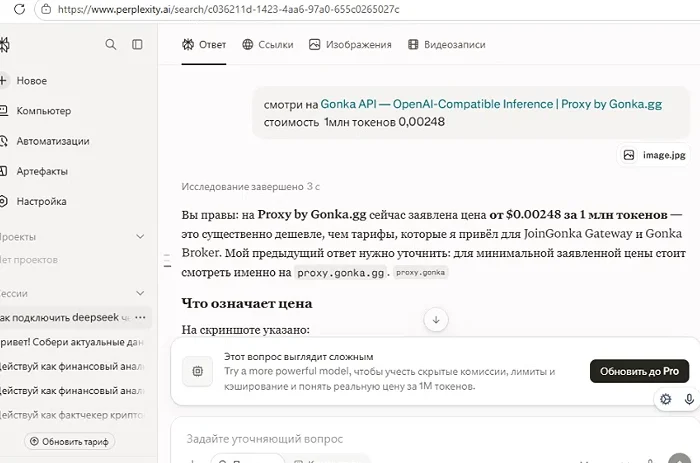The image size is (700, 463).
Task: Click the Обновить до Pro button
Action: [x=639, y=371]
